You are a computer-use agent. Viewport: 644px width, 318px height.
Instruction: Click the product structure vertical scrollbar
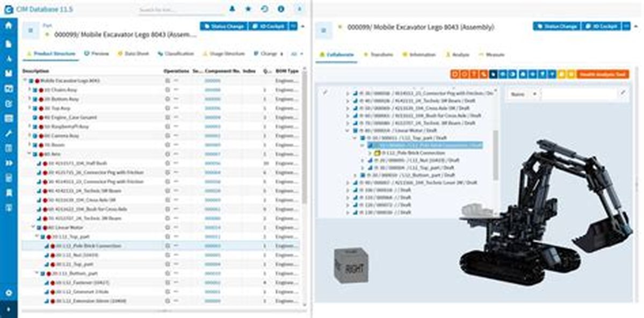click(304, 138)
